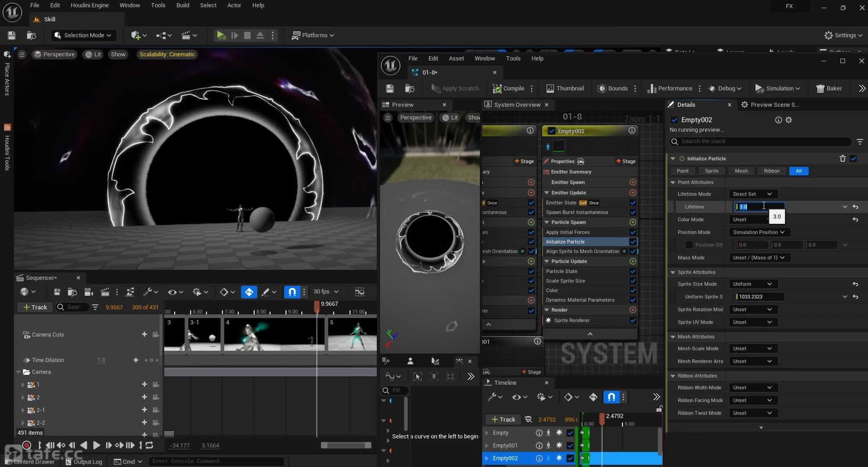Screen dimensions: 868x467
Task: Open the Add content quick-add icon
Action: coord(139,35)
